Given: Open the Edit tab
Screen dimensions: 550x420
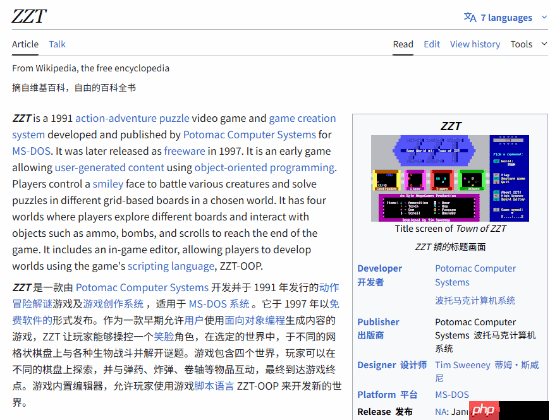Looking at the screenshot, I should (x=431, y=44).
